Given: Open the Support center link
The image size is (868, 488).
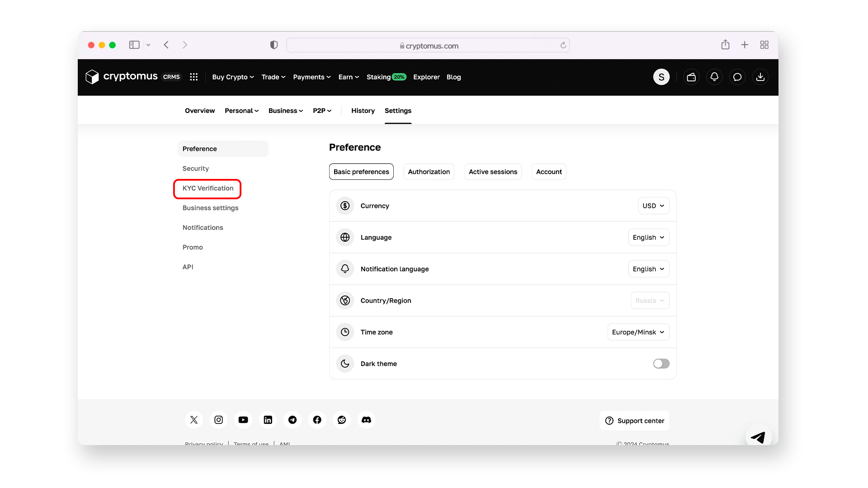Looking at the screenshot, I should coord(636,420).
